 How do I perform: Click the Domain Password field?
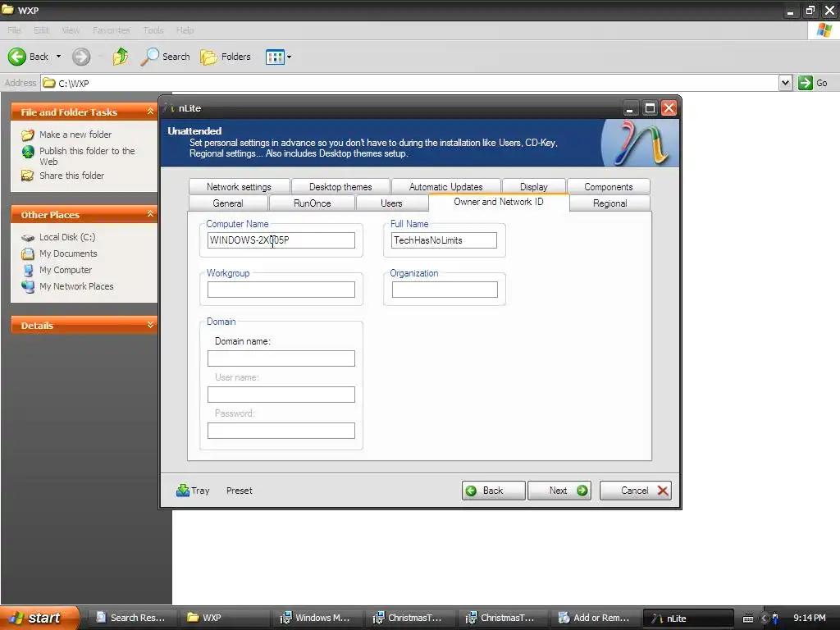281,431
